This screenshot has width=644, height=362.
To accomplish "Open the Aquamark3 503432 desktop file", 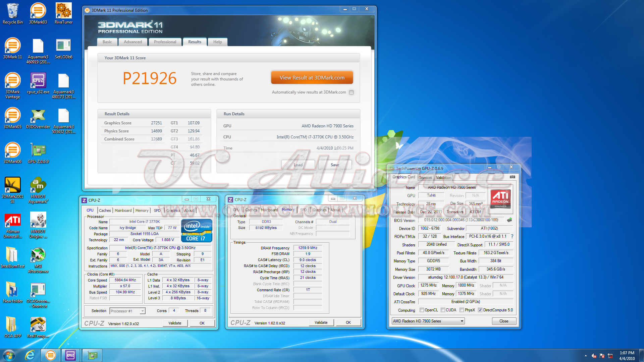I will click(63, 120).
